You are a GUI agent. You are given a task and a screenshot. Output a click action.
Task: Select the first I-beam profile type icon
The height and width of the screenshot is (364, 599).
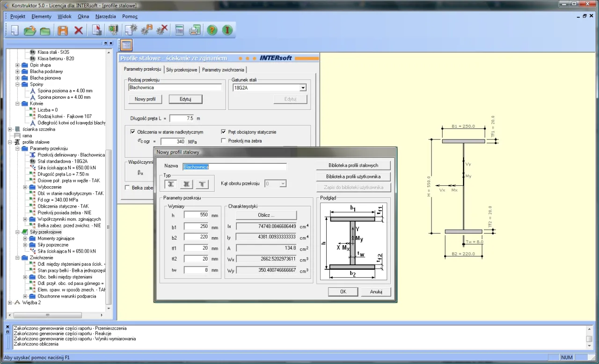click(172, 184)
